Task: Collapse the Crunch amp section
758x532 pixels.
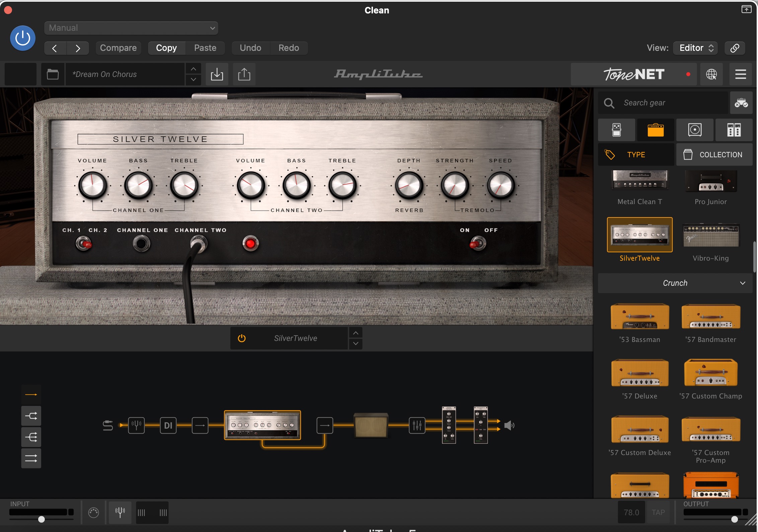Action: pyautogui.click(x=675, y=283)
